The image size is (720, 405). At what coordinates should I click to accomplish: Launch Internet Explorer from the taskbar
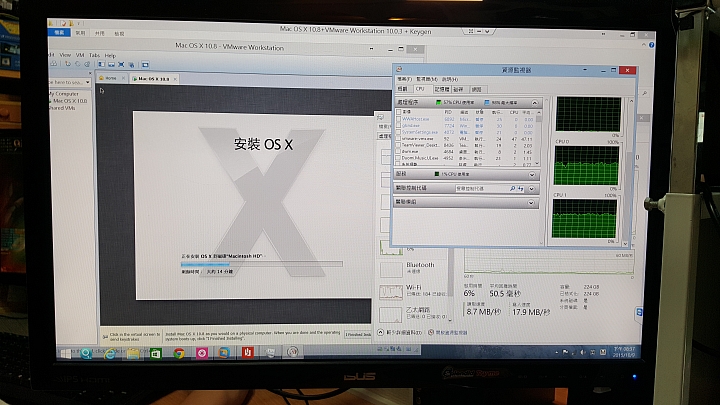[x=110, y=354]
